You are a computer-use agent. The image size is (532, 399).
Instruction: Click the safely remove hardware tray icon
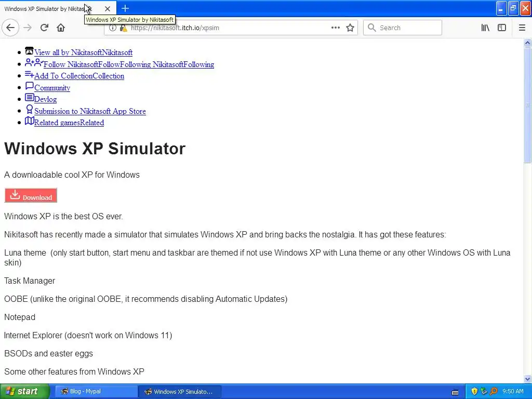(x=484, y=391)
